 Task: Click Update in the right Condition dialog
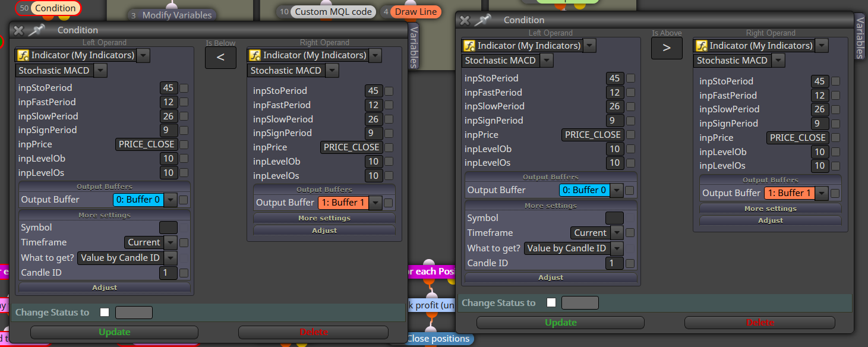pyautogui.click(x=561, y=323)
